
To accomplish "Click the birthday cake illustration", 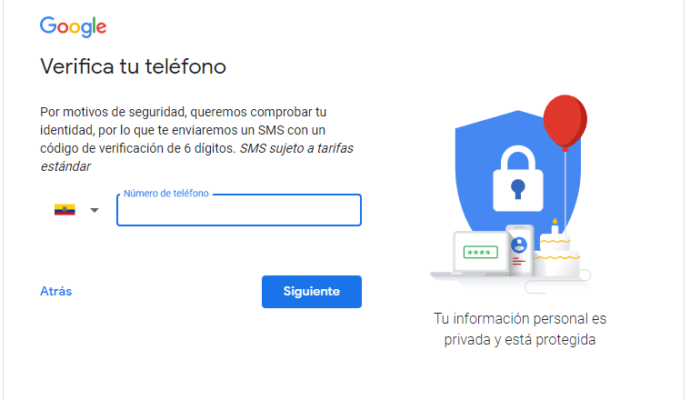I will click(555, 257).
